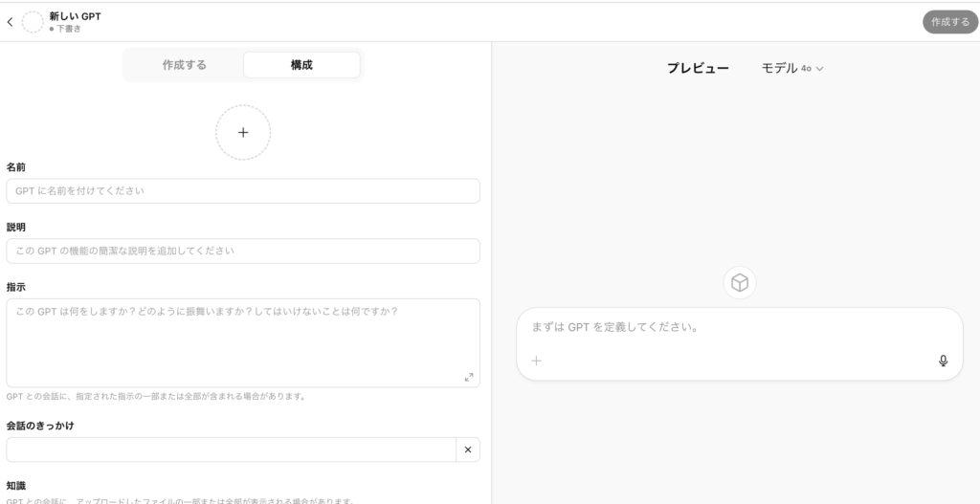Viewport: 980px width, 504px height.
Task: Click the 名前 input field
Action: tap(243, 191)
